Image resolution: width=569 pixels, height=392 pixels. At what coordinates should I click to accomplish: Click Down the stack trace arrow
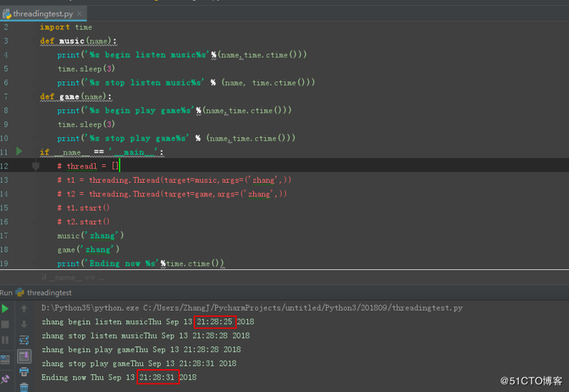click(x=24, y=324)
